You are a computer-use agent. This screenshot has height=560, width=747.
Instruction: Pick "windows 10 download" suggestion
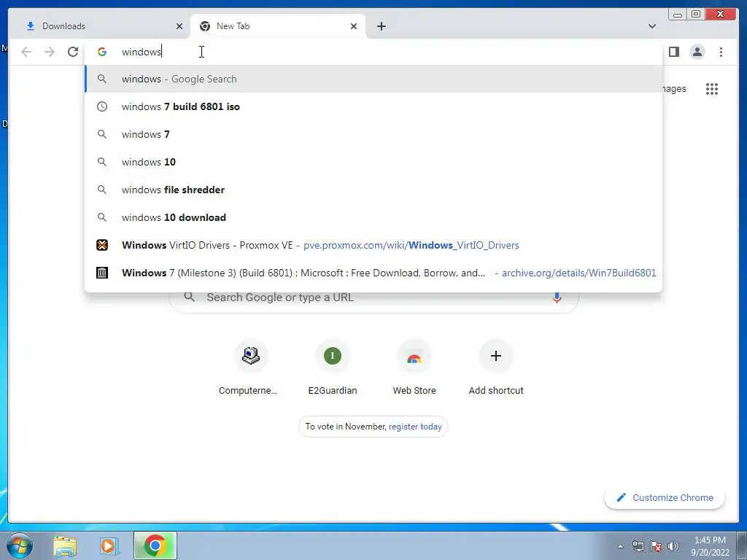[373, 217]
